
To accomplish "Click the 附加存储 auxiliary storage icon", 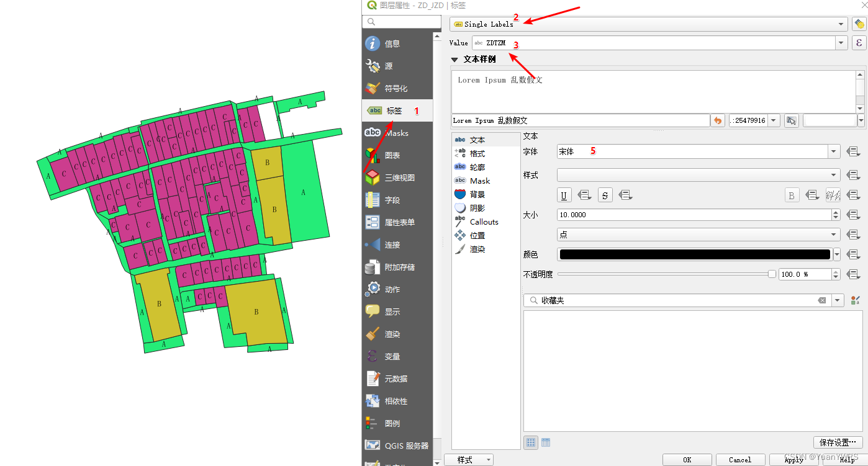I will point(373,267).
